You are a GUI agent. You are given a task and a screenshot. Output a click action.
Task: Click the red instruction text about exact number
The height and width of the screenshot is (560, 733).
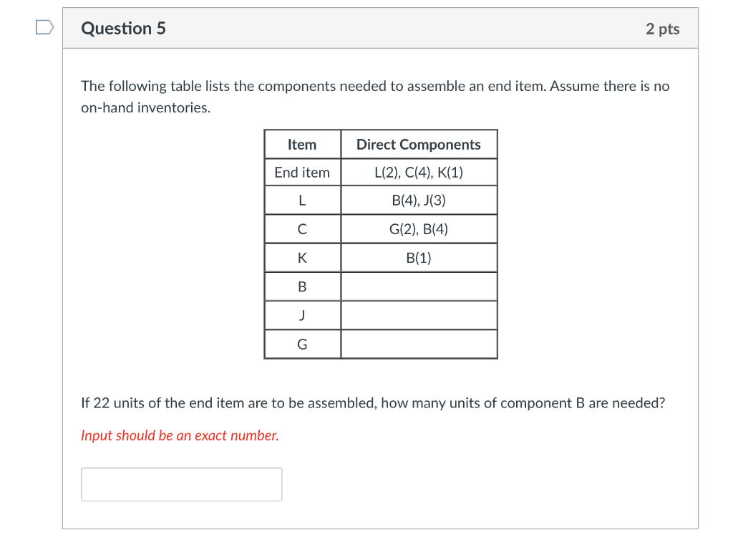pyautogui.click(x=179, y=435)
